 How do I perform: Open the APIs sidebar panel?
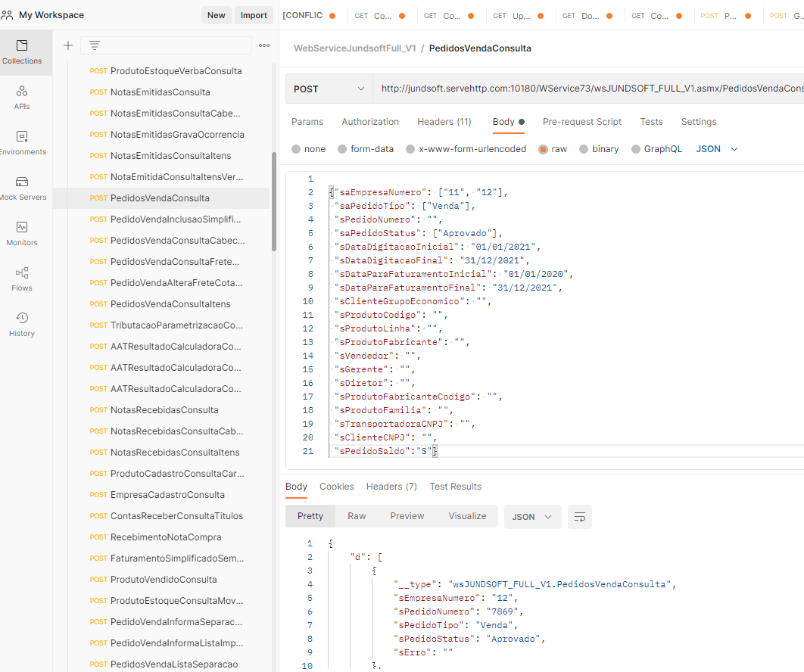coord(22,97)
